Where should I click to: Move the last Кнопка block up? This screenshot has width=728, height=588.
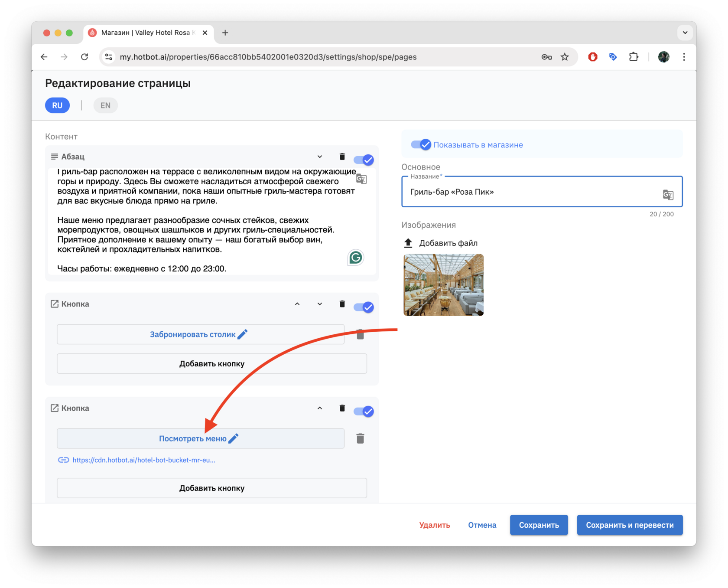pyautogui.click(x=320, y=408)
